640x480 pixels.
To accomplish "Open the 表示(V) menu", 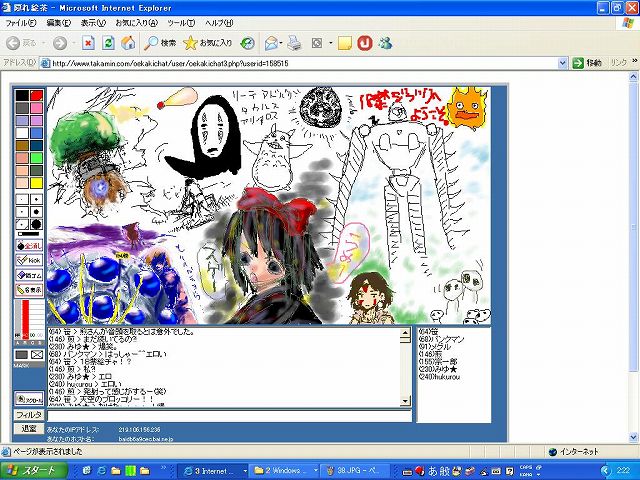I will pos(93,23).
